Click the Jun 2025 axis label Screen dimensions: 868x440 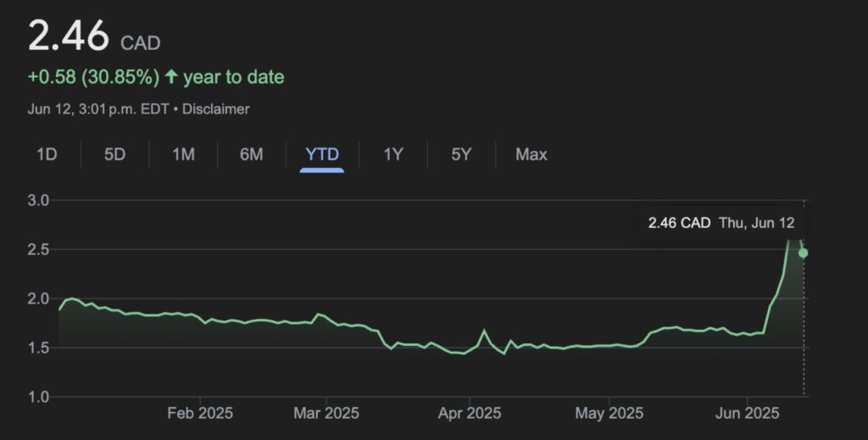point(748,413)
